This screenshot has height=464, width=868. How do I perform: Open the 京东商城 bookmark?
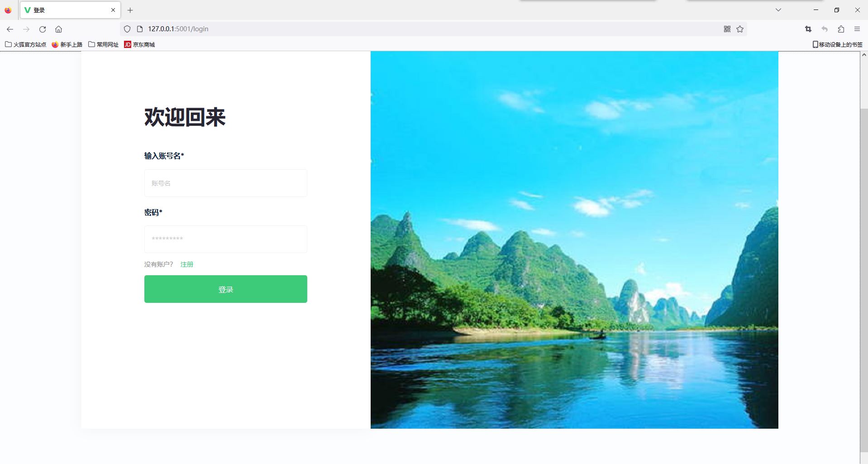(x=140, y=44)
